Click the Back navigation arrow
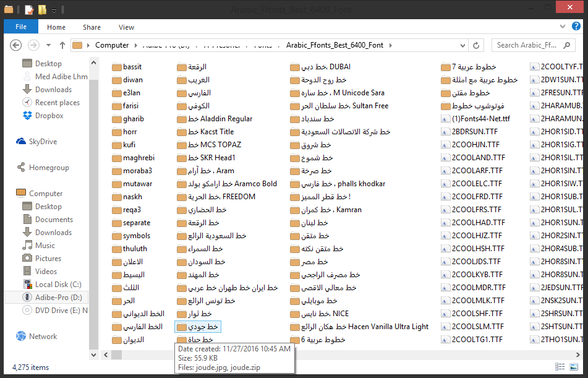The height and width of the screenshot is (378, 588). point(16,45)
